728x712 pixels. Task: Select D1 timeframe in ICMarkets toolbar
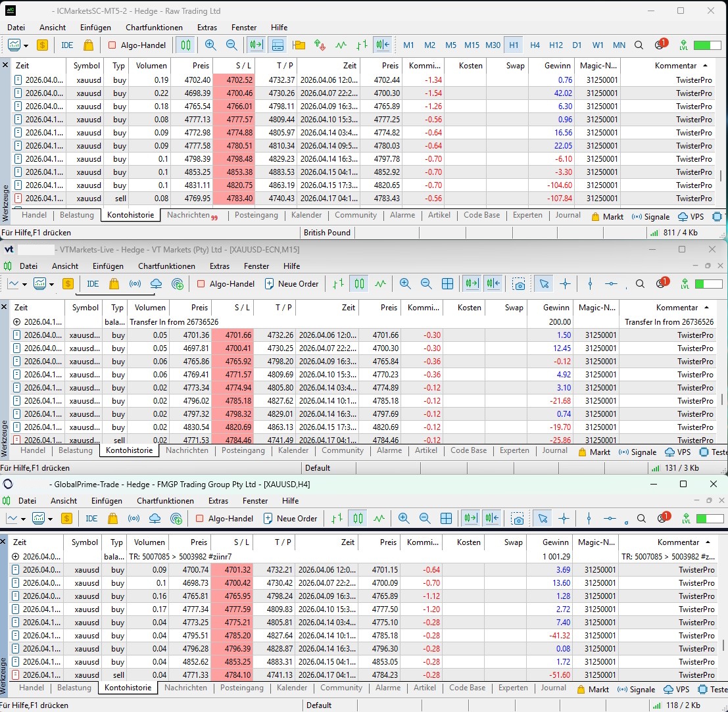click(577, 45)
